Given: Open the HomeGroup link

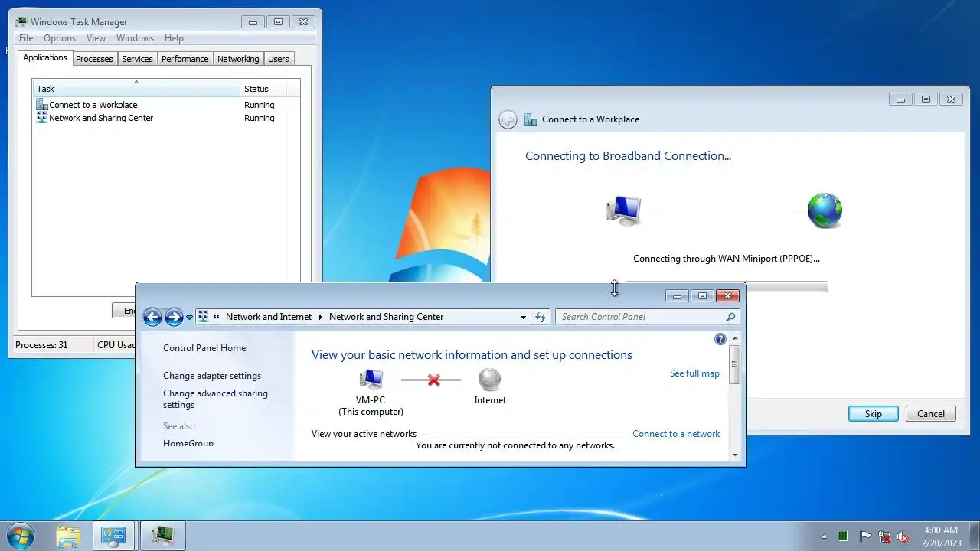Looking at the screenshot, I should click(x=188, y=443).
